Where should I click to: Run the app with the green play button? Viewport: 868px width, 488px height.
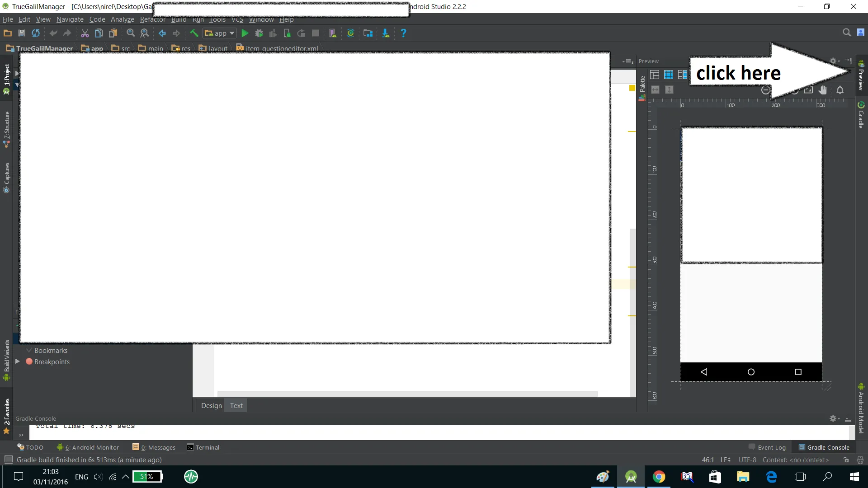245,33
